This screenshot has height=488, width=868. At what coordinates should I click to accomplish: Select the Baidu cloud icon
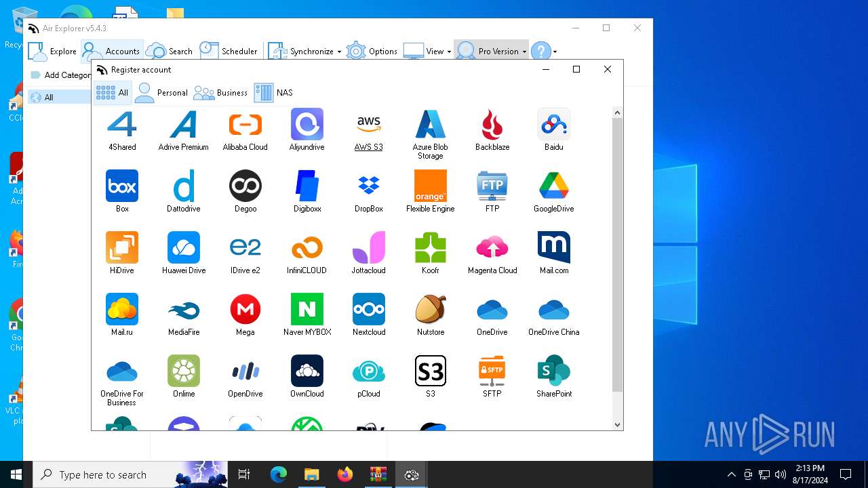[554, 124]
